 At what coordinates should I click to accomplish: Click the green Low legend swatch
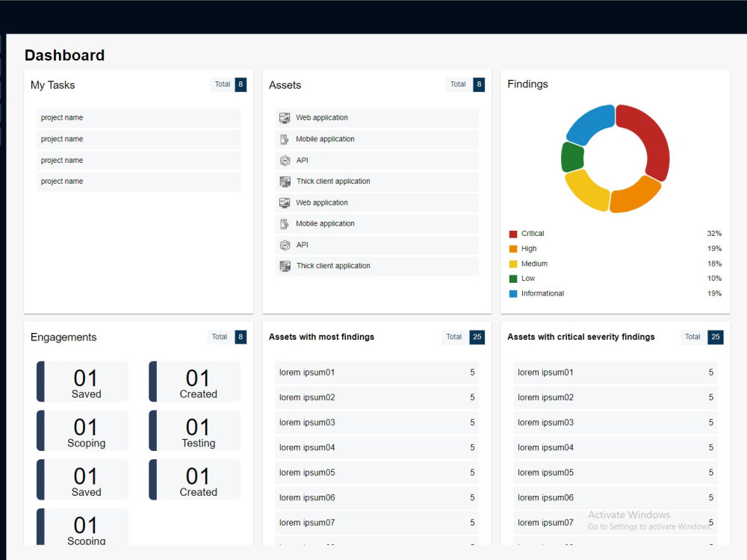(513, 279)
